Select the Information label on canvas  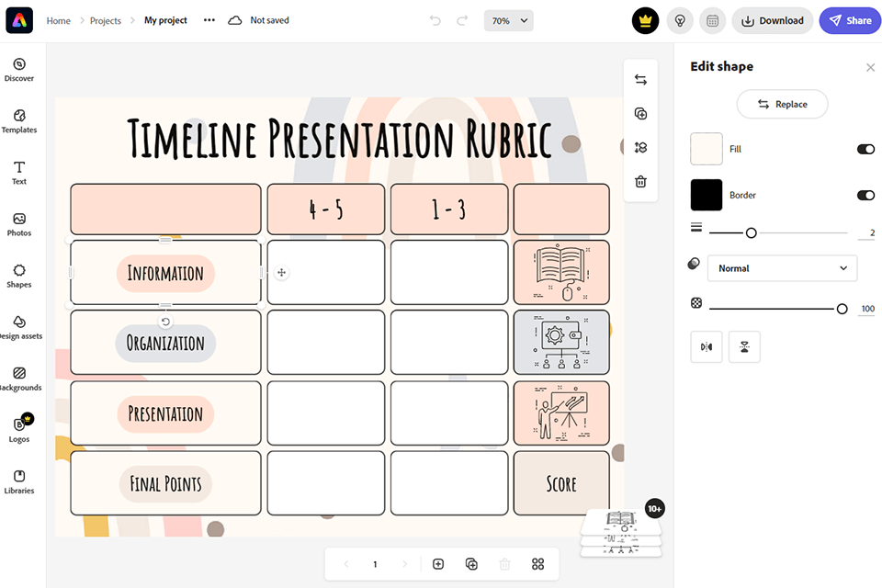[x=165, y=274]
